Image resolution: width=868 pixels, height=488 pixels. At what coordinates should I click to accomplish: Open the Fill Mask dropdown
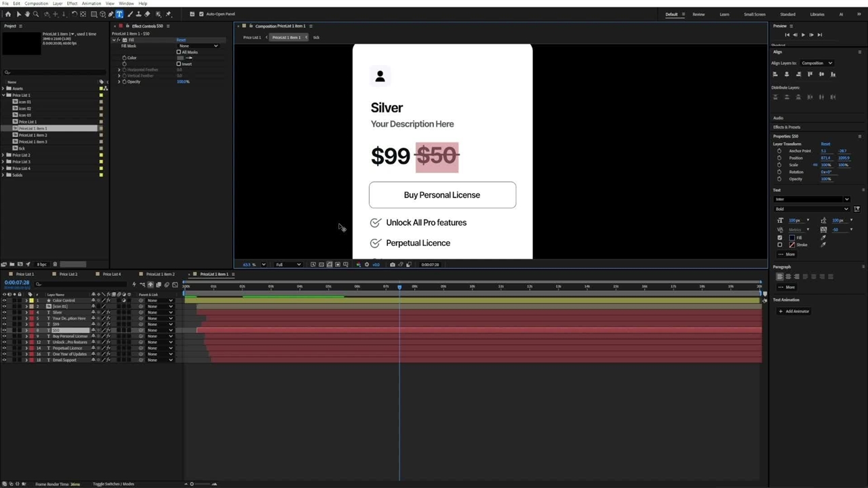198,45
